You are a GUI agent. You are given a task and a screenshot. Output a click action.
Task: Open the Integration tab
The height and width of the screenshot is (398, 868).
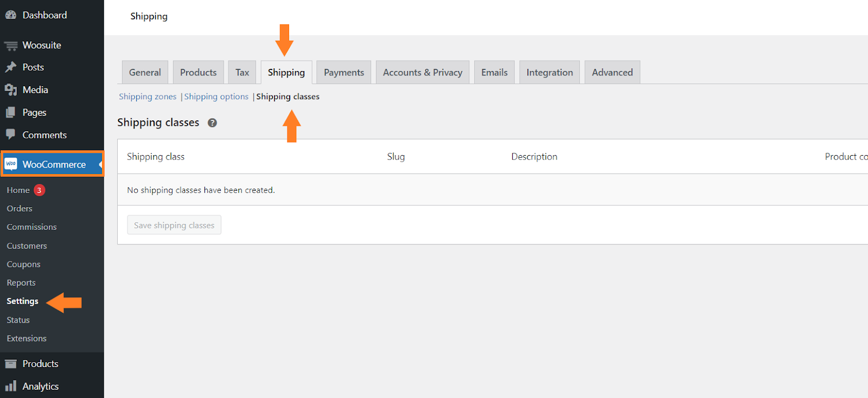550,72
